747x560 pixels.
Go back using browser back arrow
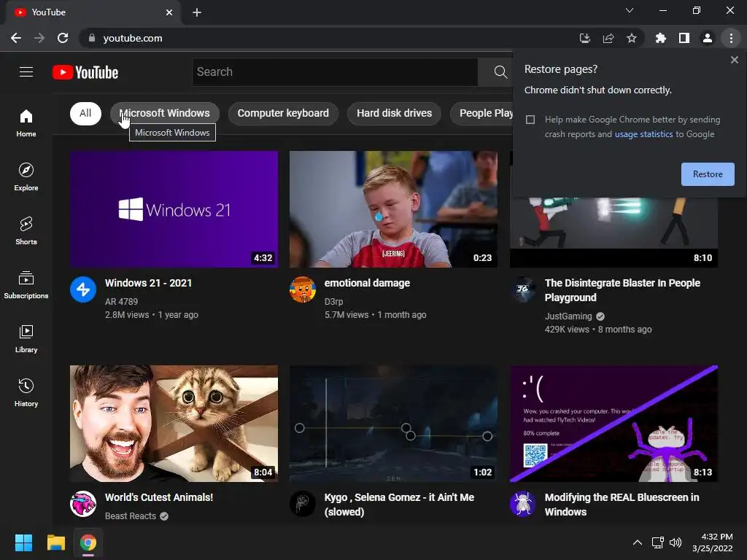[16, 38]
